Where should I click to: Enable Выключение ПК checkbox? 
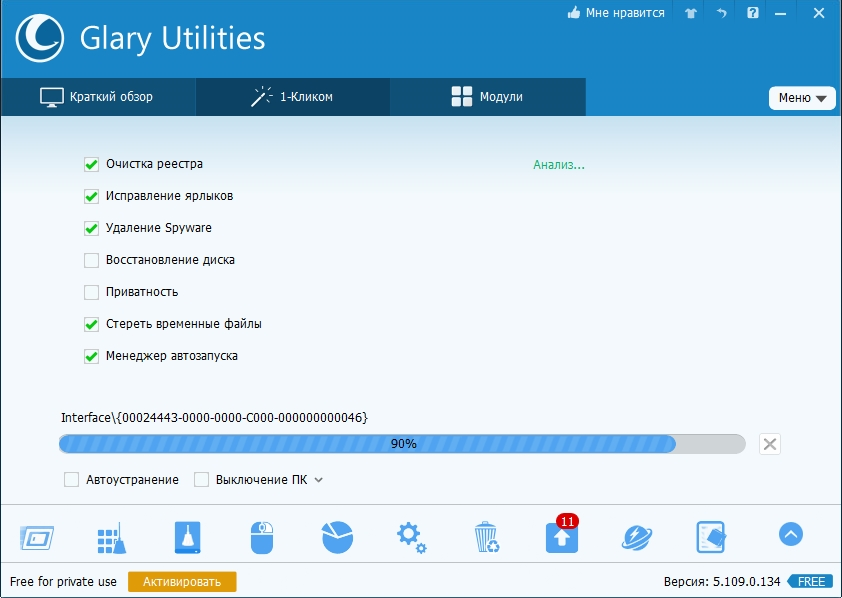coord(201,479)
